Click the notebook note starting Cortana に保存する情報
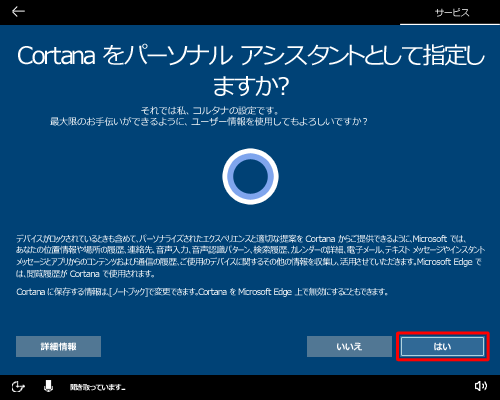Screen dimensions: 500x400 tap(202, 292)
